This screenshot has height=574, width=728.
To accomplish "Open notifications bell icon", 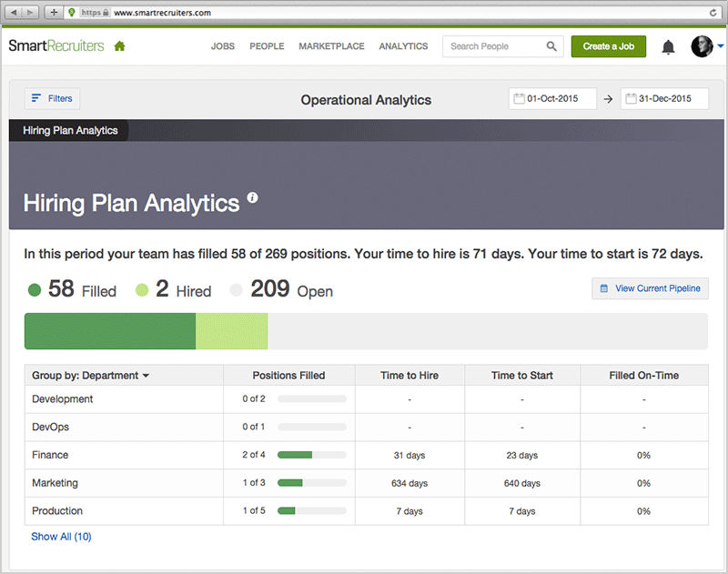I will (668, 47).
